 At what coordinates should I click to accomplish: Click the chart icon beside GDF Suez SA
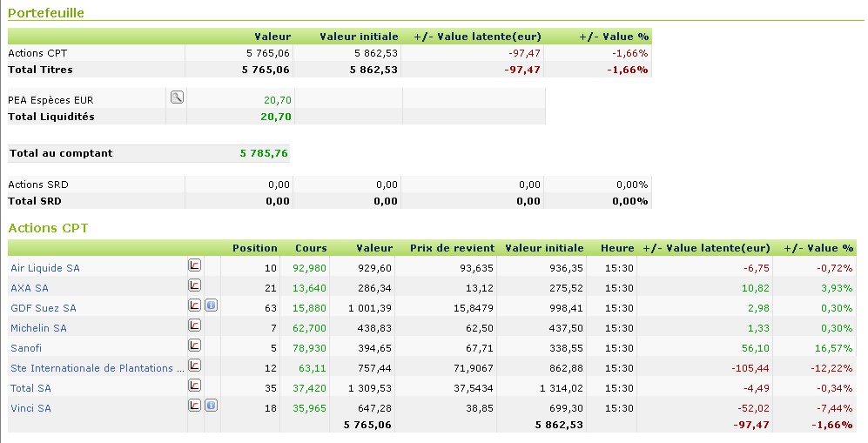tap(195, 305)
